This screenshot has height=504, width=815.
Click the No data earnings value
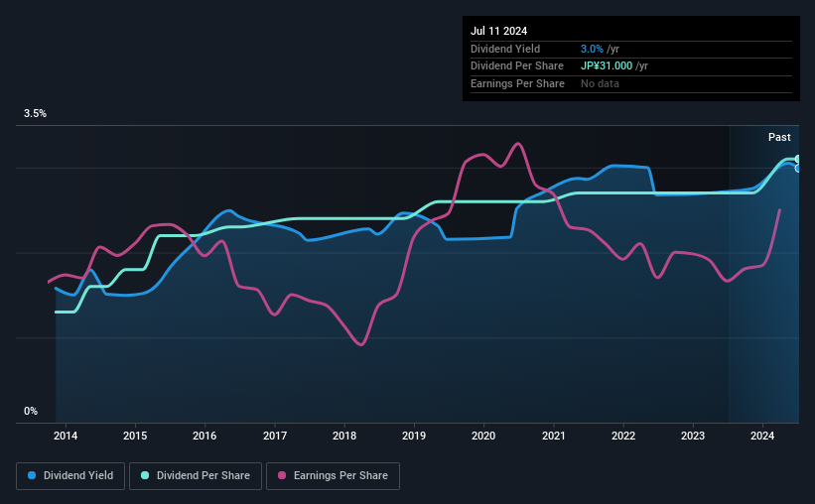pyautogui.click(x=600, y=83)
